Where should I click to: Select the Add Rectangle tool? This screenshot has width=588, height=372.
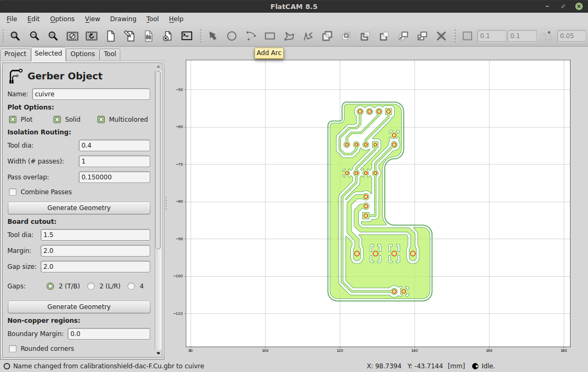pyautogui.click(x=270, y=36)
